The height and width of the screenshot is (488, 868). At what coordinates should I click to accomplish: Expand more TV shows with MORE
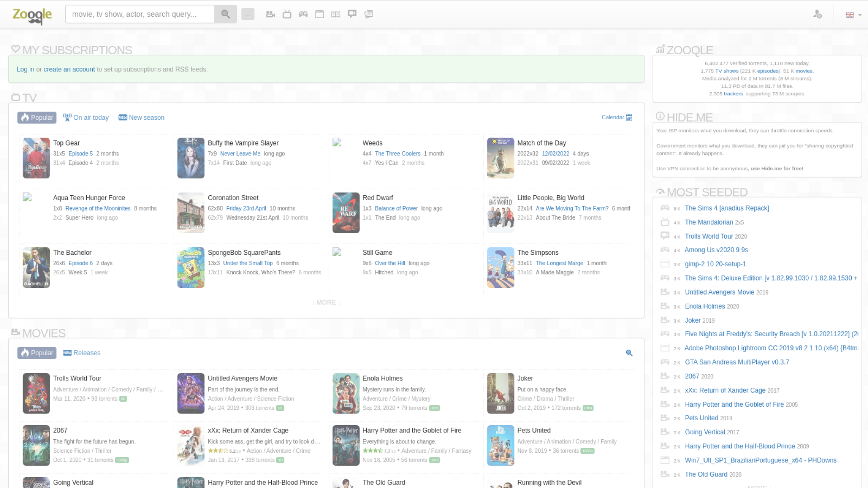pos(326,302)
